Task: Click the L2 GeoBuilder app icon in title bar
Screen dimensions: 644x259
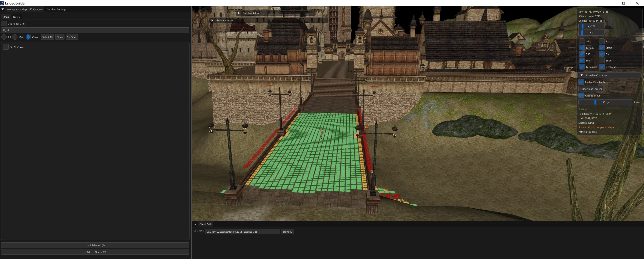Action: (x=2, y=3)
